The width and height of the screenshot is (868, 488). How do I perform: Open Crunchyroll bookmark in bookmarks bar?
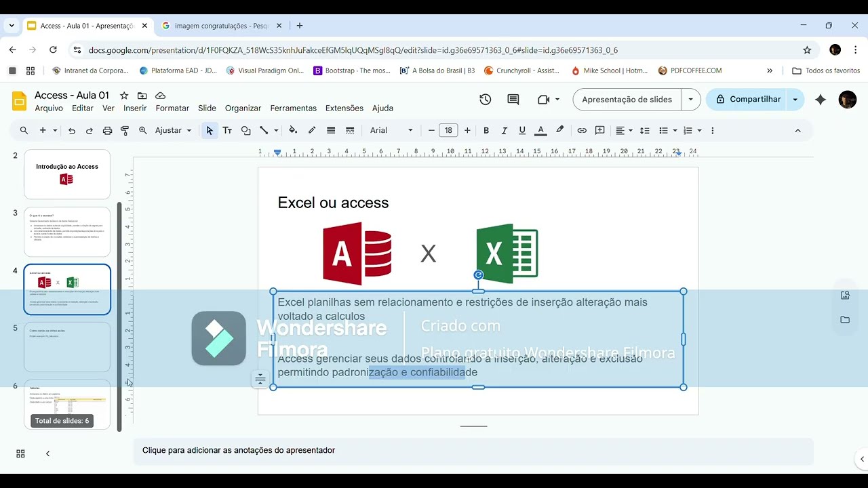(521, 70)
